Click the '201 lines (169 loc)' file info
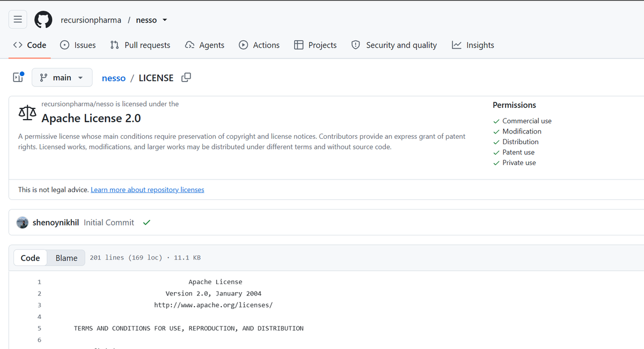Screen dimensions: 644x349 pos(126,258)
